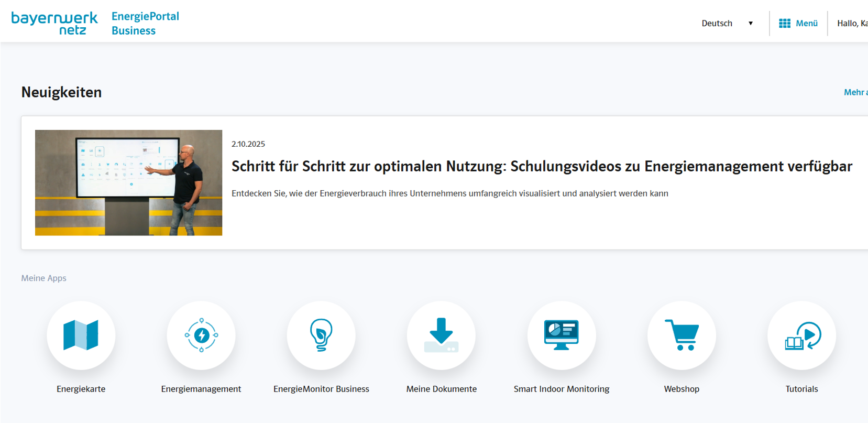
Task: Launch the Energiemanagement lightning bolt icon
Action: tap(201, 335)
